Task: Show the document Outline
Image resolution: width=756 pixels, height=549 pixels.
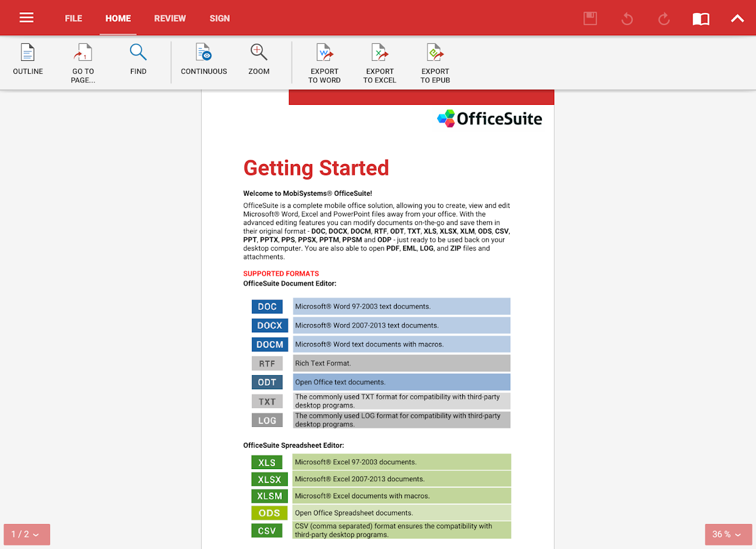Action: (x=28, y=60)
